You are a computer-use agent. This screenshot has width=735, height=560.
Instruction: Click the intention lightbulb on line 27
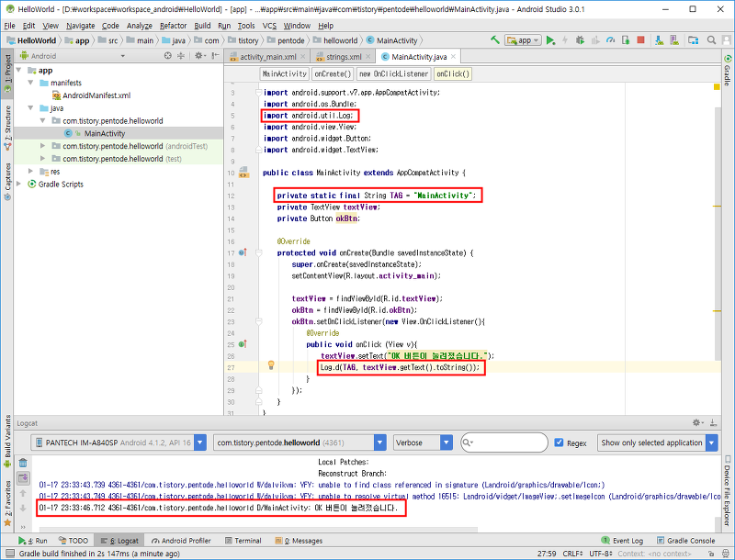pyautogui.click(x=271, y=365)
